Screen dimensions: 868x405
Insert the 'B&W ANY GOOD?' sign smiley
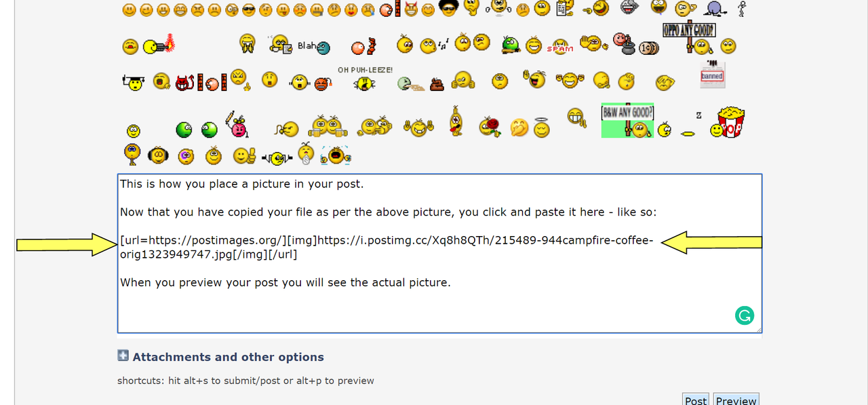coord(627,121)
